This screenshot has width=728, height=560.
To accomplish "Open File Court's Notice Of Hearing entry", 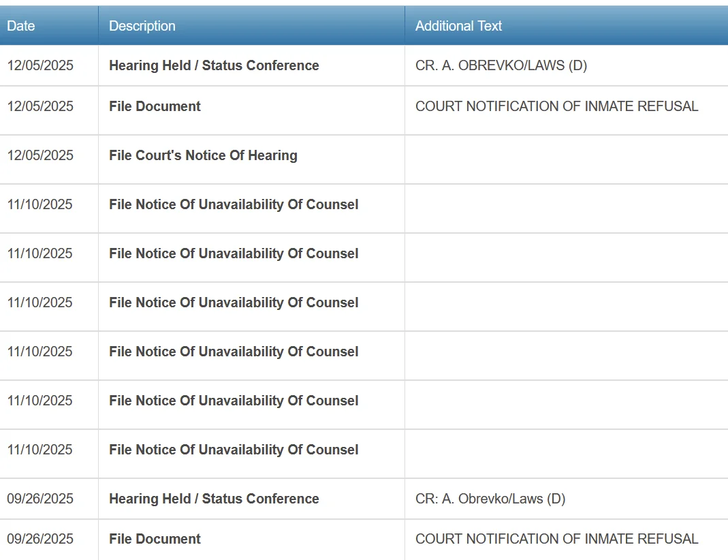I will tap(203, 155).
